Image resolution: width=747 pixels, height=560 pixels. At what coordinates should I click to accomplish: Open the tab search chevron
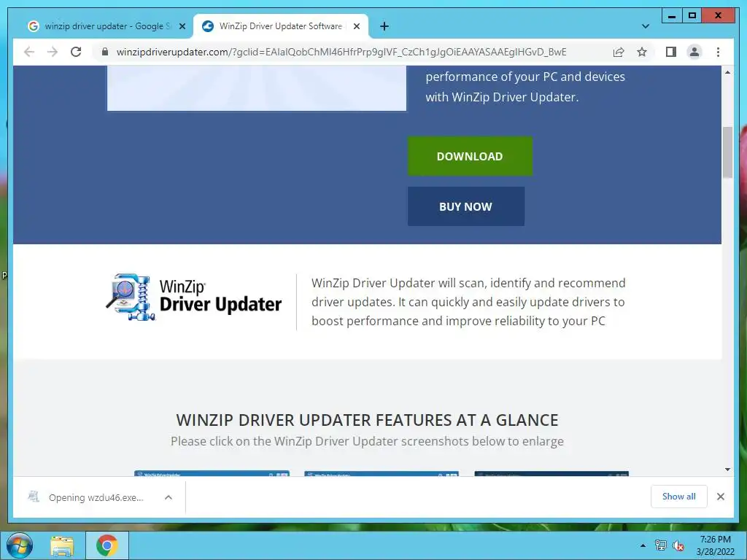[x=646, y=26]
